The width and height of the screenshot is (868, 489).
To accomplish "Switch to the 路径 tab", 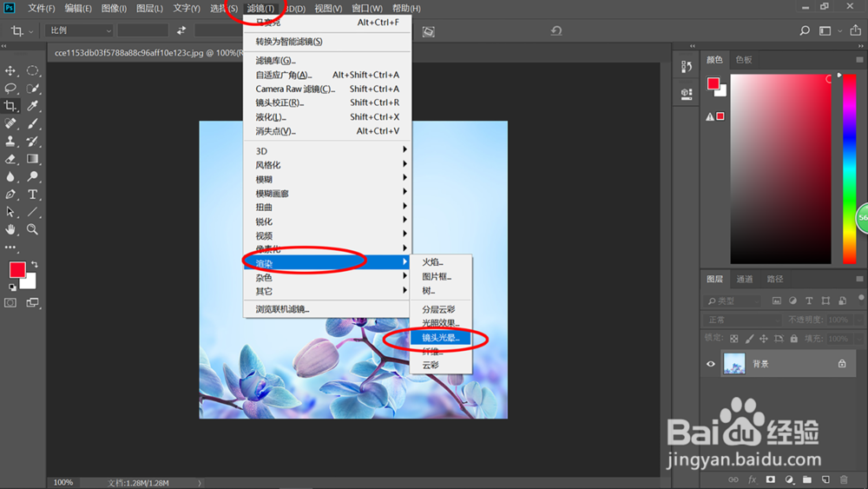I will click(x=775, y=279).
